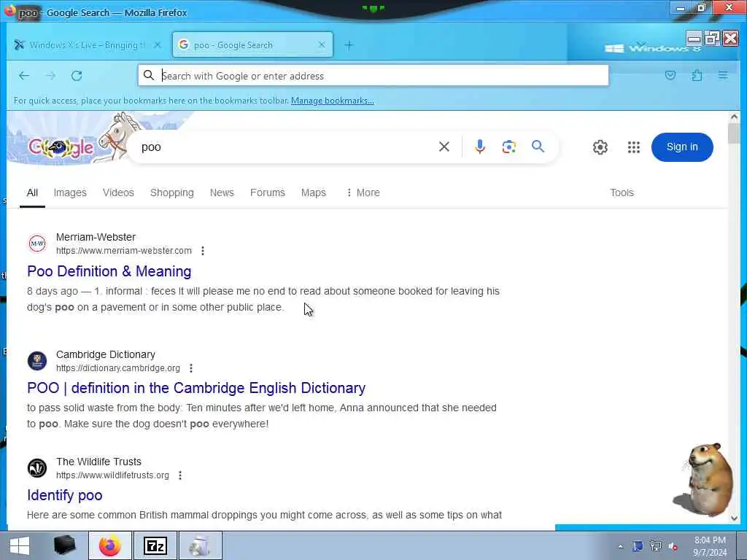Image resolution: width=747 pixels, height=560 pixels.
Task: Click the page scrollbar up arrow
Action: (x=734, y=117)
